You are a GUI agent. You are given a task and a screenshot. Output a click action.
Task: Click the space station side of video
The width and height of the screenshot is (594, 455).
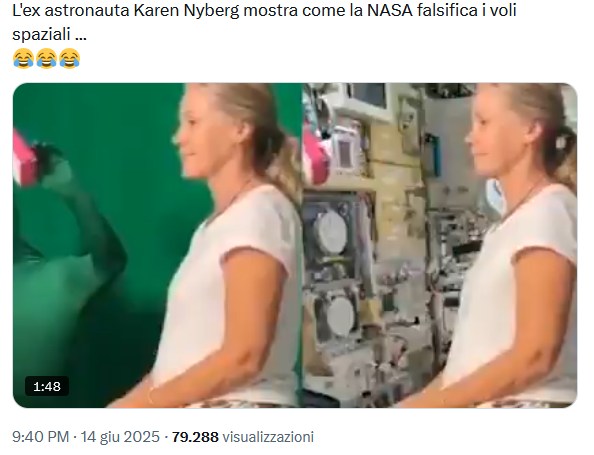click(x=440, y=245)
